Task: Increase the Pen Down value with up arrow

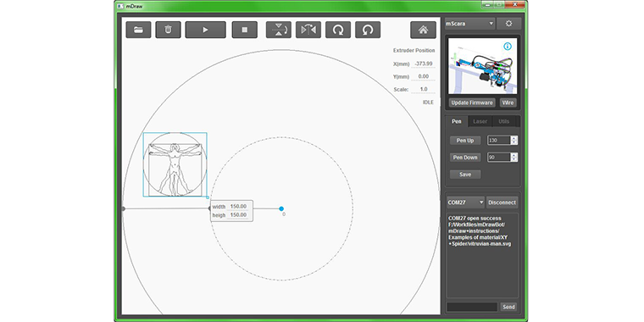Action: [x=514, y=155]
